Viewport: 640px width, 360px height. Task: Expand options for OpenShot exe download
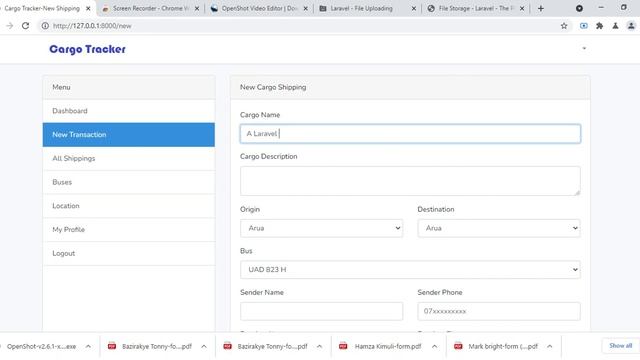point(88,346)
